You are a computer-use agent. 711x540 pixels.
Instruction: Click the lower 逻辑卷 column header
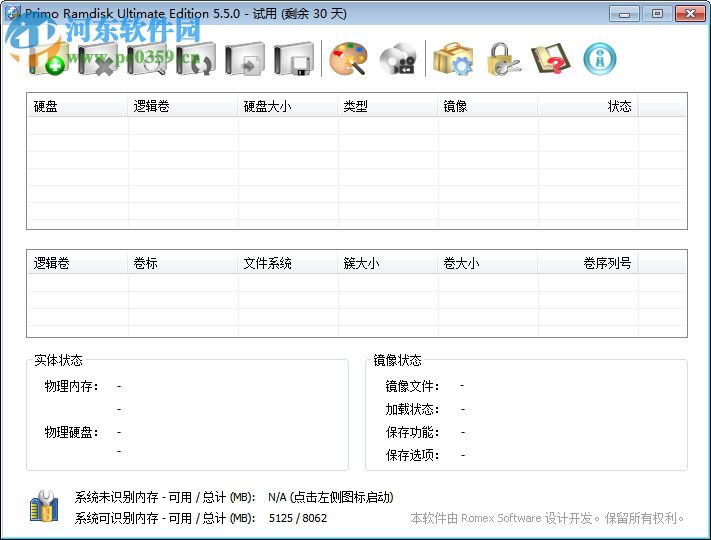(77, 263)
